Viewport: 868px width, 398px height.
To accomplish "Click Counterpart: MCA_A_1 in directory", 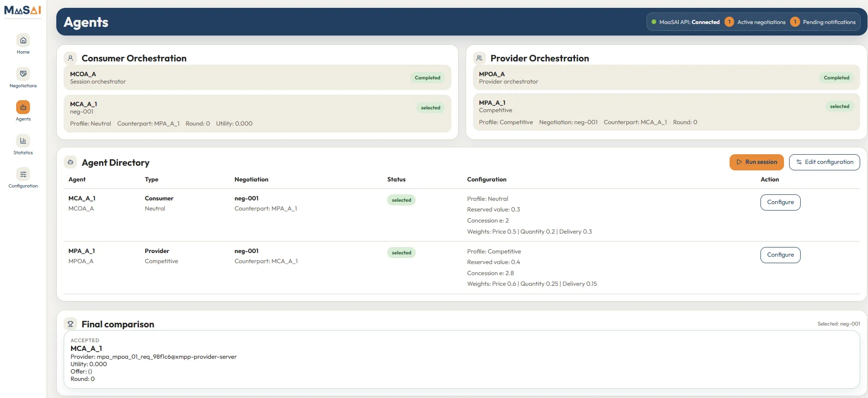I will 266,261.
